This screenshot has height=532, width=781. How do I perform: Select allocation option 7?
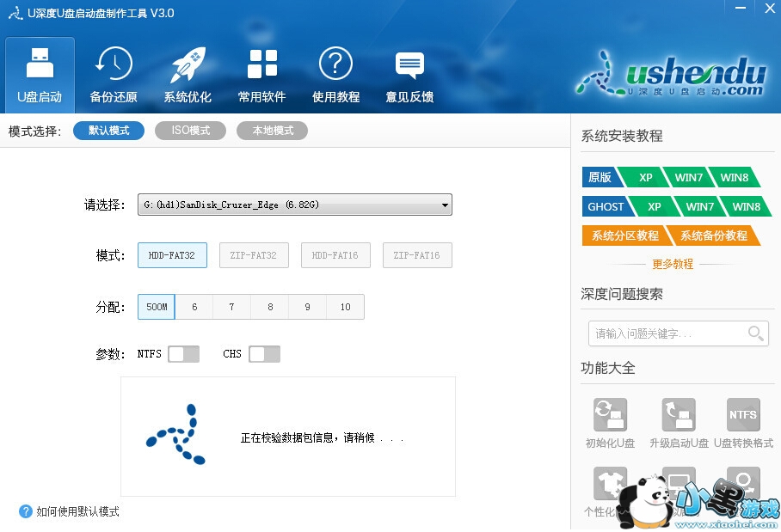pyautogui.click(x=232, y=307)
